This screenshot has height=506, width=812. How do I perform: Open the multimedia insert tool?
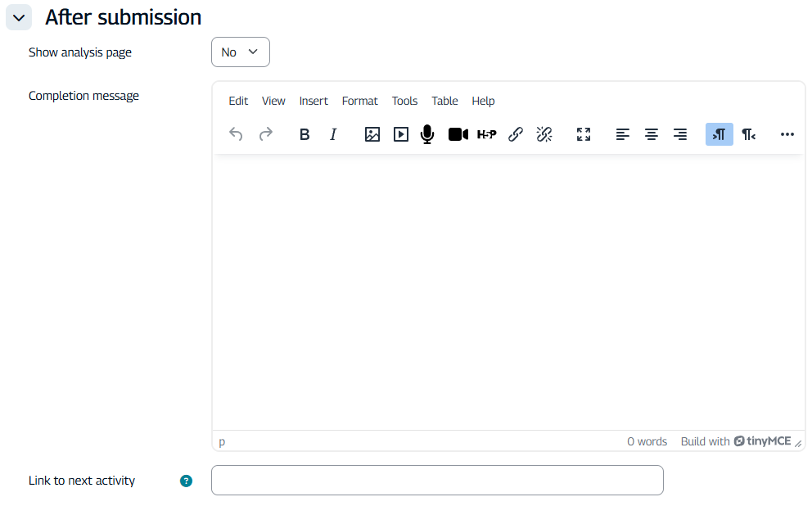click(x=401, y=134)
